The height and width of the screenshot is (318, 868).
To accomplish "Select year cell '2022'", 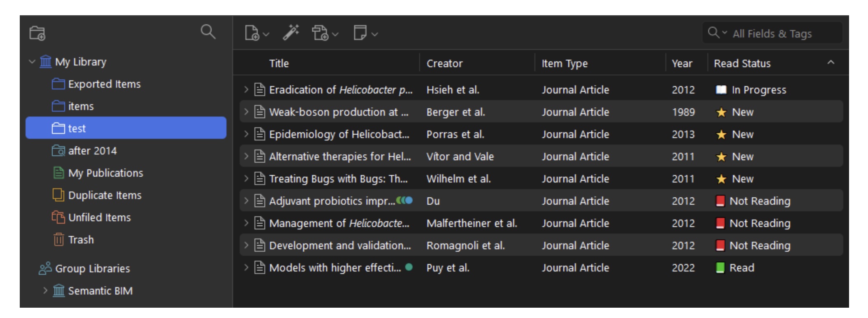I will tap(683, 268).
